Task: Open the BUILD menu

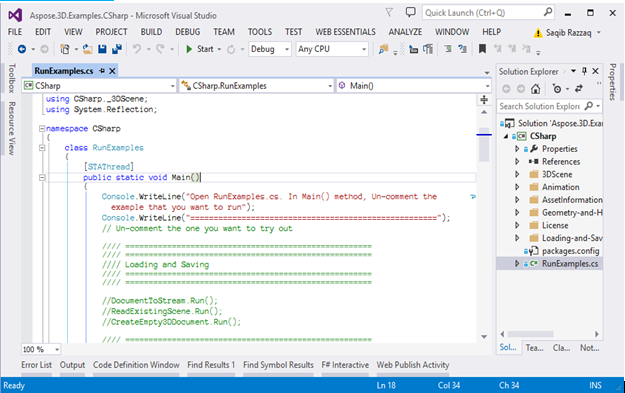Action: click(151, 32)
